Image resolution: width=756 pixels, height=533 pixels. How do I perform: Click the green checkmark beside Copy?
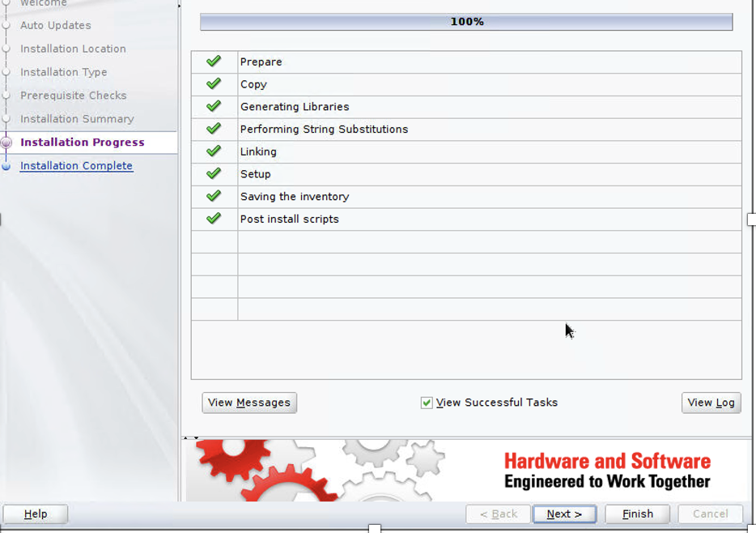pyautogui.click(x=214, y=84)
